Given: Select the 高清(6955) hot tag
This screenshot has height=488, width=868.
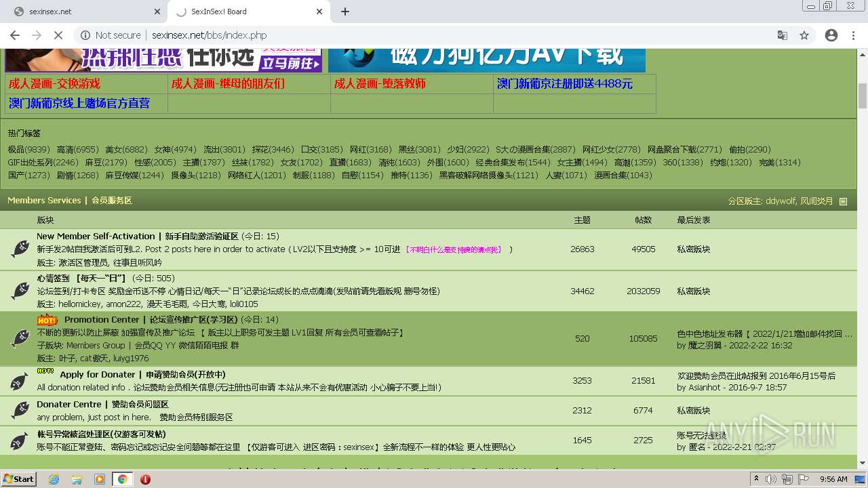Looking at the screenshot, I should 77,150.
